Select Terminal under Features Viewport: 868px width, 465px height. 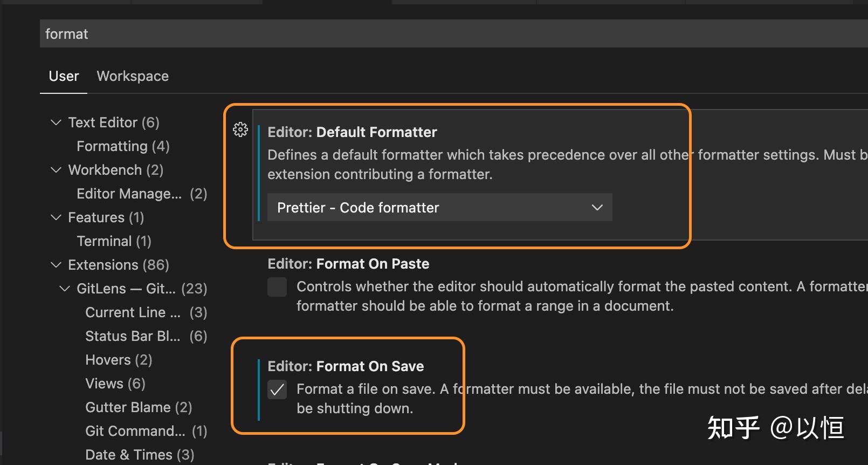[114, 241]
